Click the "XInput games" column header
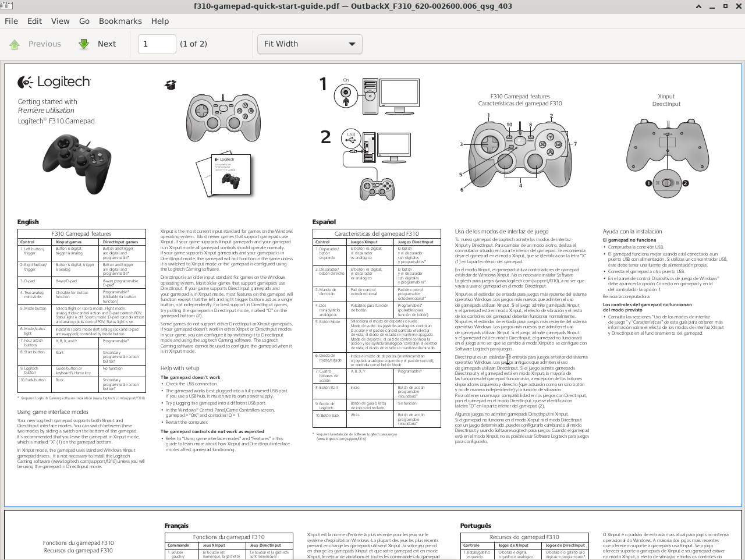This screenshot has width=745, height=560. (69, 242)
